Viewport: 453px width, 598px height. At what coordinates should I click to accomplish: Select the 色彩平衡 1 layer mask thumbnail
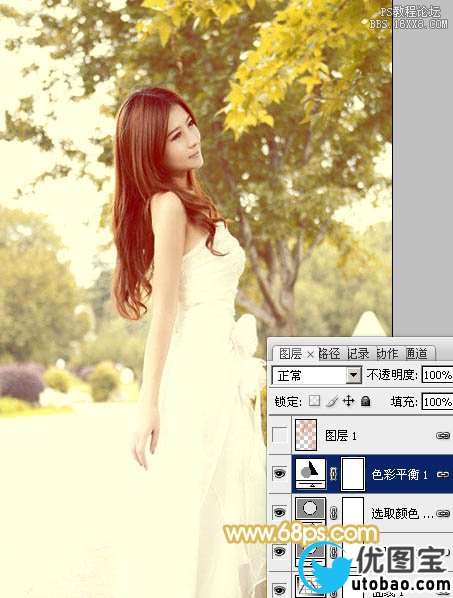tap(353, 474)
